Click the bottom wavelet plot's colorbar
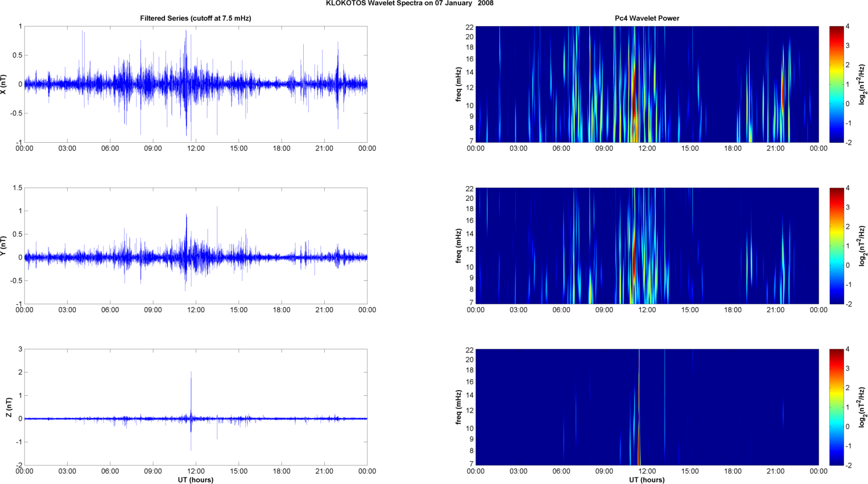The height and width of the screenshot is (484, 868). pos(836,407)
